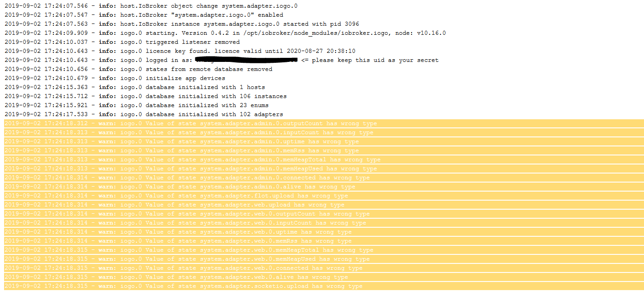Click the warning about system.adapter.flot.upload
The image size is (644, 291).
click(x=323, y=196)
